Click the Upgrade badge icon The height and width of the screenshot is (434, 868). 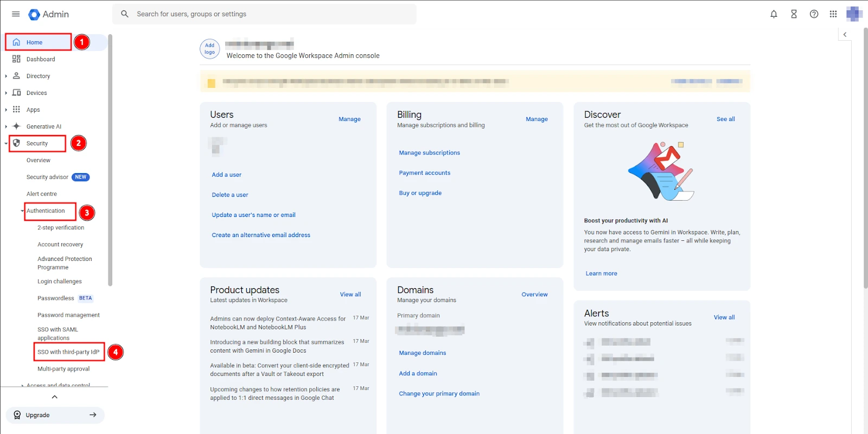point(17,415)
